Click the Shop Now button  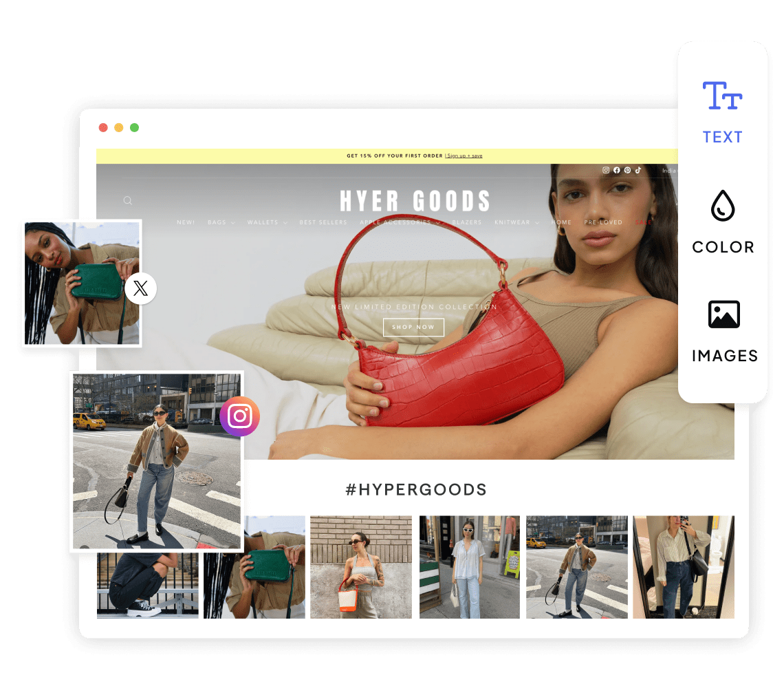click(x=413, y=328)
